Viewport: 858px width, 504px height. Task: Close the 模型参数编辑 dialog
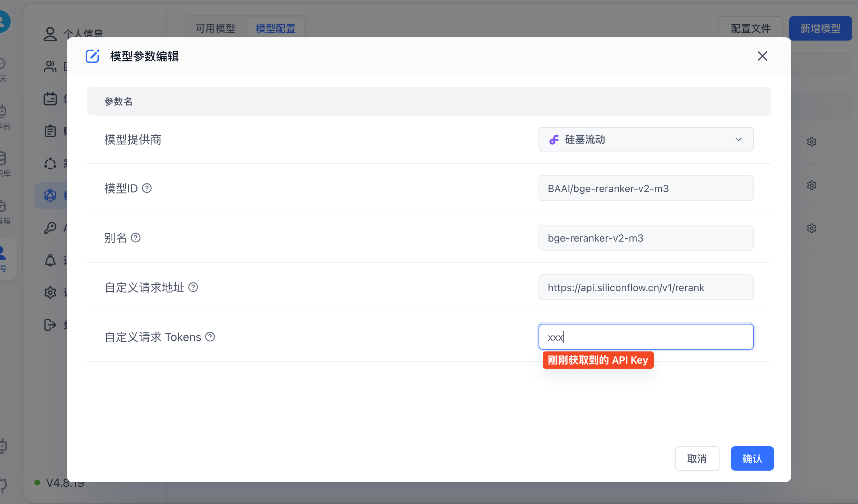click(762, 56)
